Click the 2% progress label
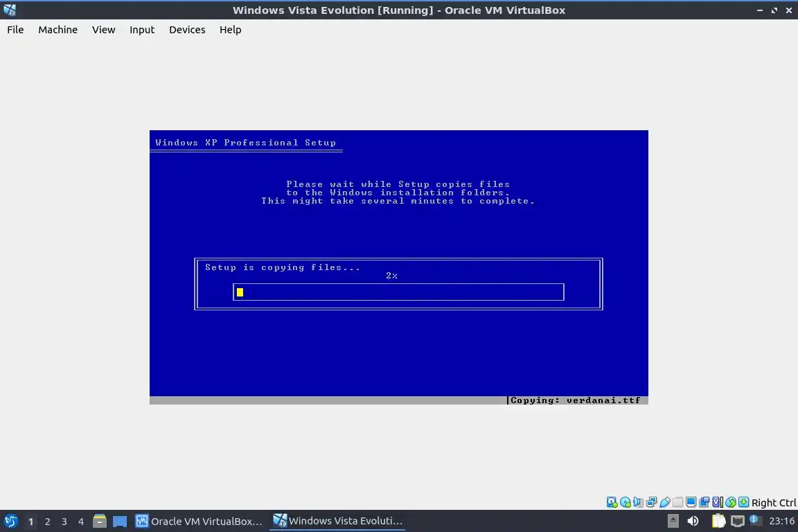The width and height of the screenshot is (798, 532). point(391,276)
